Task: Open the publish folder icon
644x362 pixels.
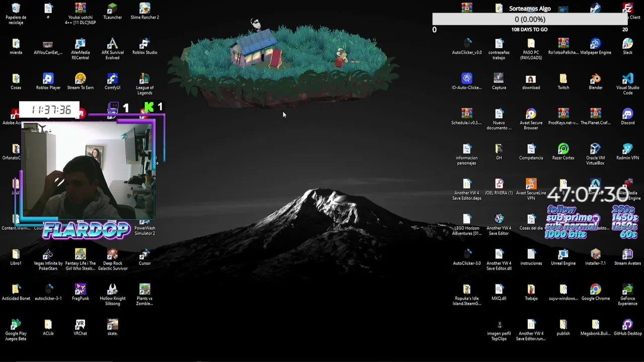Action: point(563,325)
